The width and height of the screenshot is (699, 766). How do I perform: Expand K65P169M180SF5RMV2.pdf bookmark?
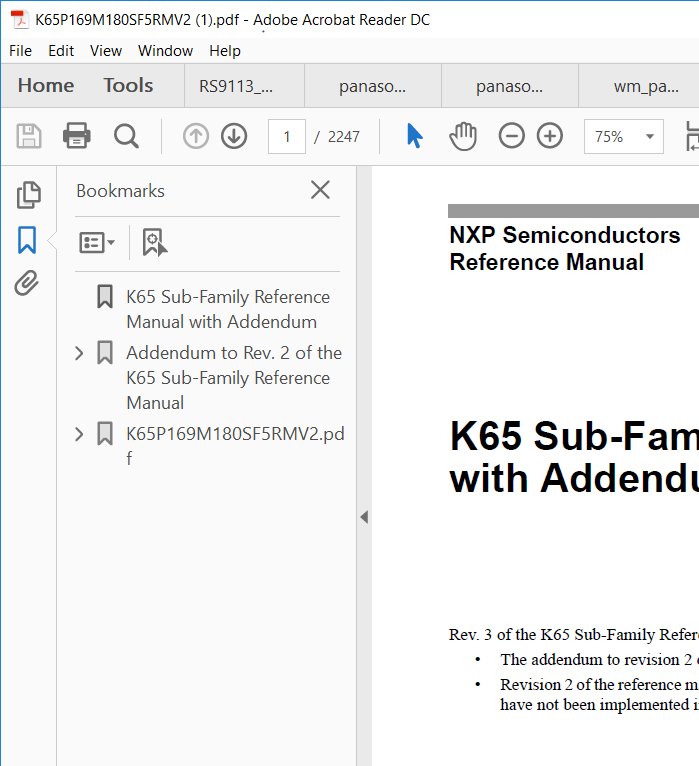pos(79,434)
